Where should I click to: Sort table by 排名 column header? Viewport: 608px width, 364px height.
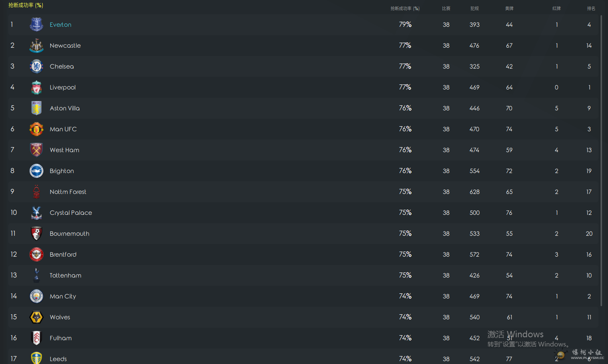[591, 8]
